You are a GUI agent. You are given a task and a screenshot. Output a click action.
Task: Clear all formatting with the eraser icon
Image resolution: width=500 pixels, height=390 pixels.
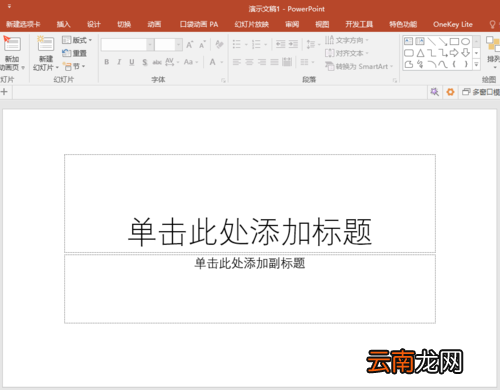coord(219,44)
